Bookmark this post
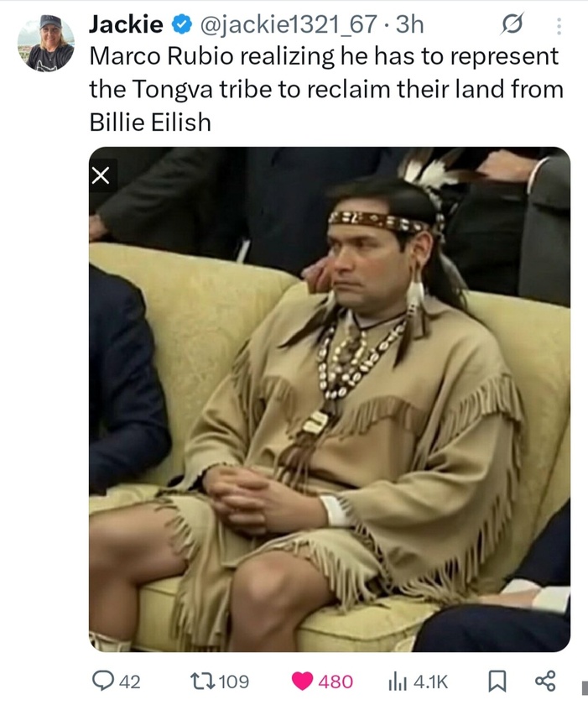 (x=497, y=681)
